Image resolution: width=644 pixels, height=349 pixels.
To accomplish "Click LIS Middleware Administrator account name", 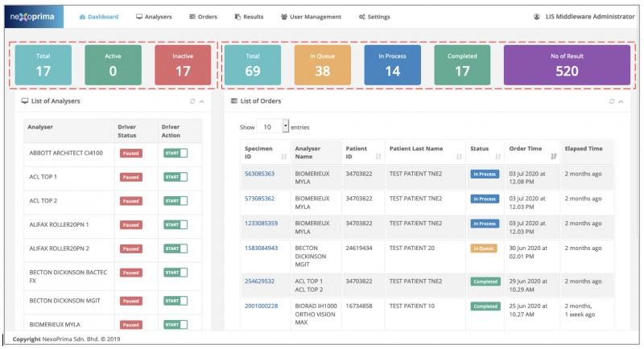I will point(590,17).
